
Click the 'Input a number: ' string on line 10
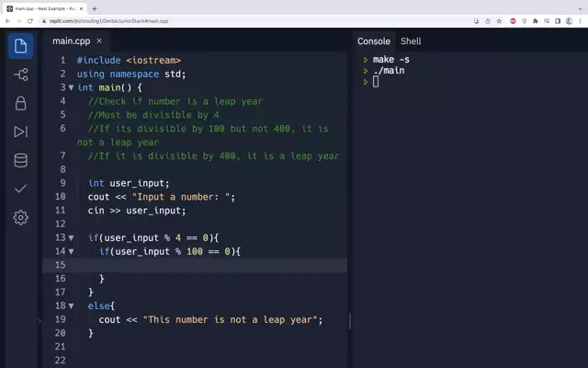(x=181, y=197)
